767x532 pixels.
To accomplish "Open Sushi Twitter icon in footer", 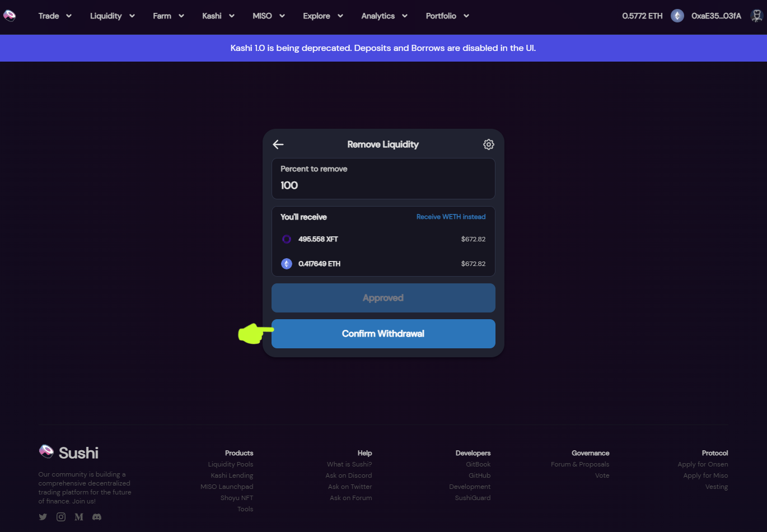I will (x=43, y=517).
